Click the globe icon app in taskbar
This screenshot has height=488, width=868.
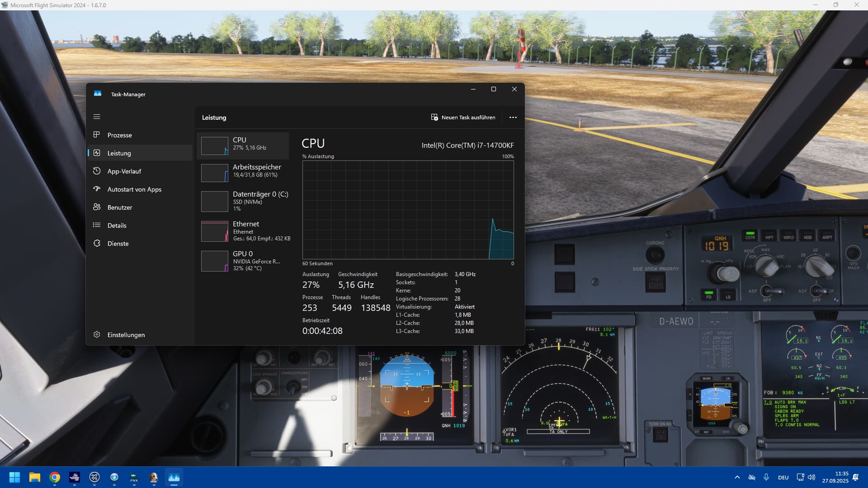click(x=114, y=477)
